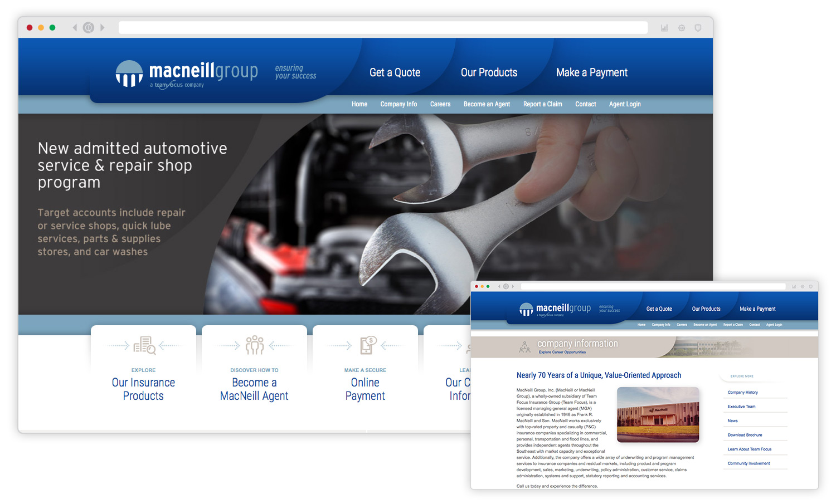Click the Report a Claim link
This screenshot has width=836, height=504.
(x=542, y=104)
